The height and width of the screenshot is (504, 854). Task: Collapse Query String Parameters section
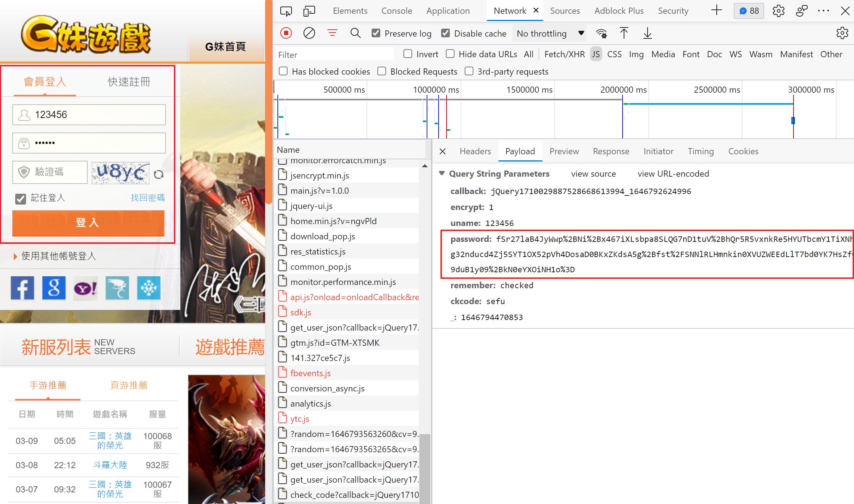click(x=442, y=173)
